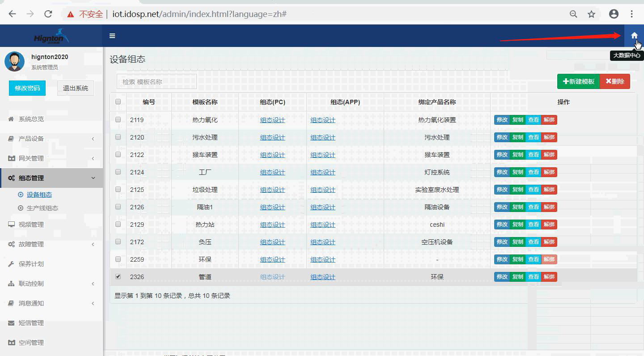Tick the select-all checkbox in table header
Screen dimensions: 644x356
(118, 102)
